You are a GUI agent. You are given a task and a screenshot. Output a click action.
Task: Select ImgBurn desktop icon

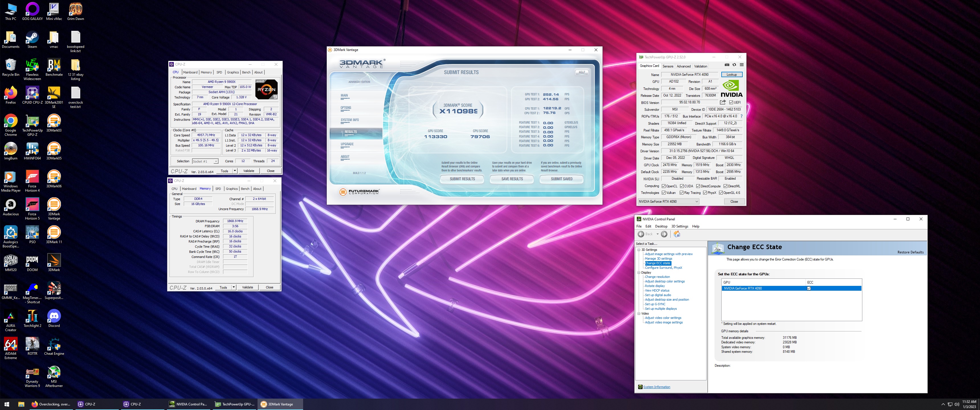pyautogui.click(x=11, y=151)
